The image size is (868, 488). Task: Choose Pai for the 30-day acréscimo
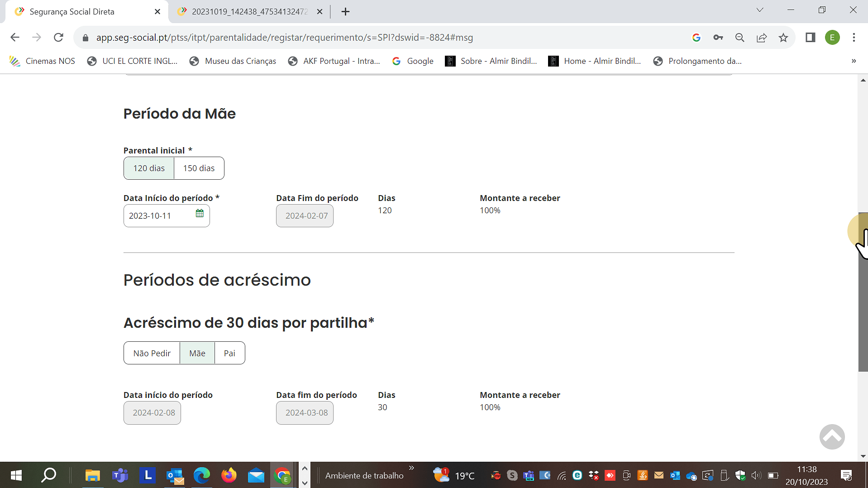229,353
